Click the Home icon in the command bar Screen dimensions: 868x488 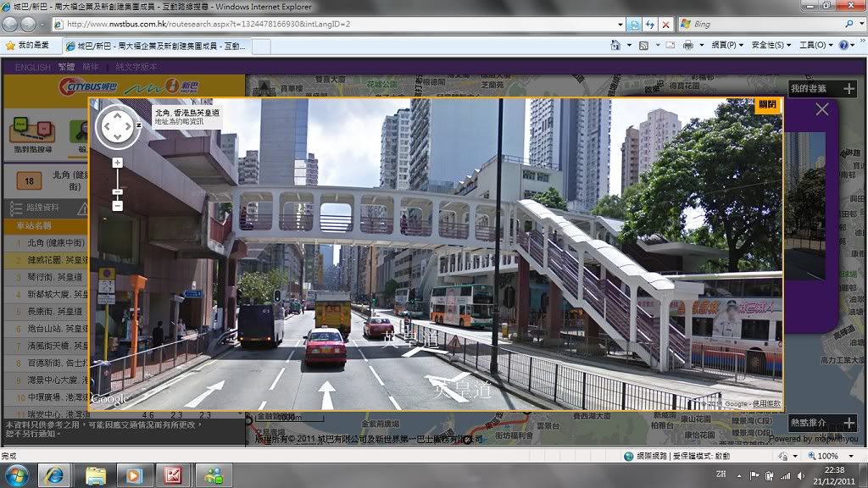(615, 45)
